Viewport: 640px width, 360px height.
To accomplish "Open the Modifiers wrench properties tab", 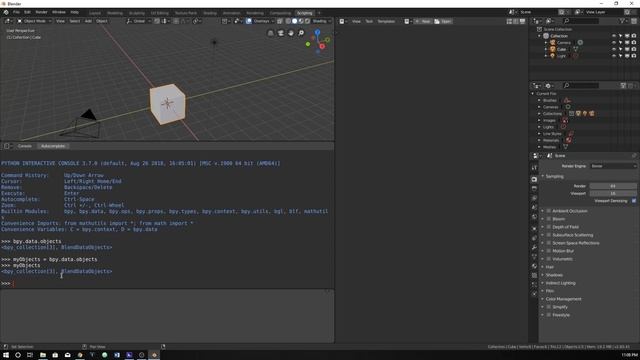I will coord(534,247).
